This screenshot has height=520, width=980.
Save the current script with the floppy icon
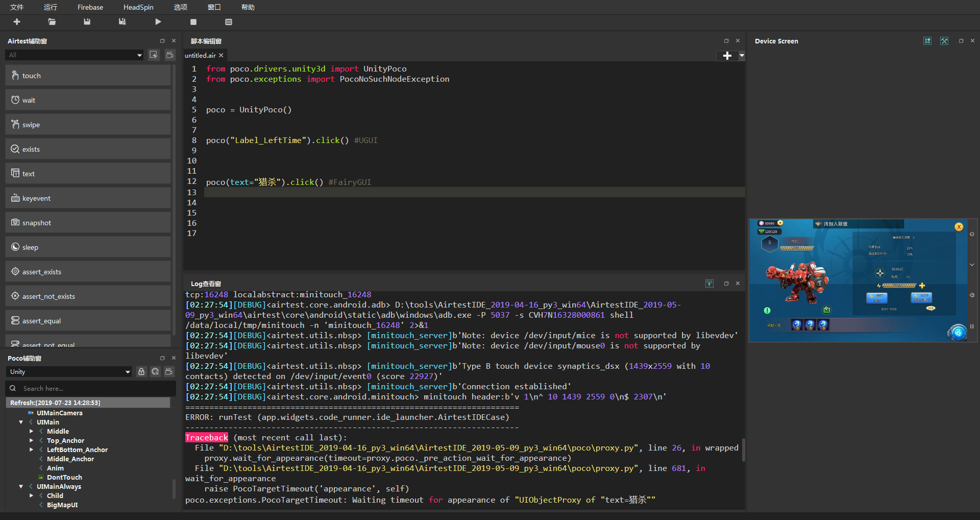tap(87, 22)
